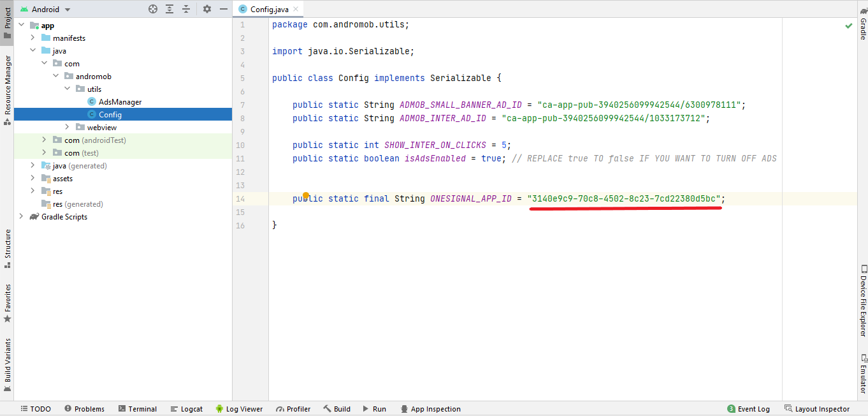Hide the Project panel with minus icon
Screen dimensions: 868x416
pyautogui.click(x=223, y=9)
